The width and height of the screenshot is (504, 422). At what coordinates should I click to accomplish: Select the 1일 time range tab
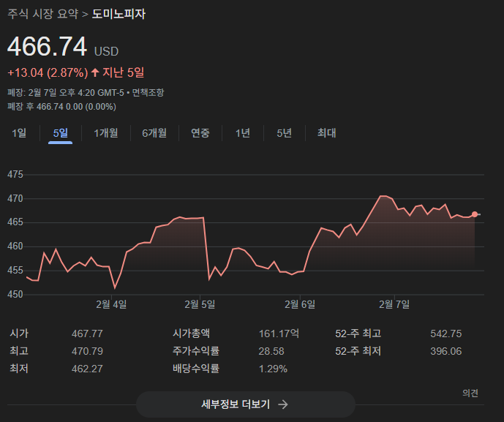[19, 132]
